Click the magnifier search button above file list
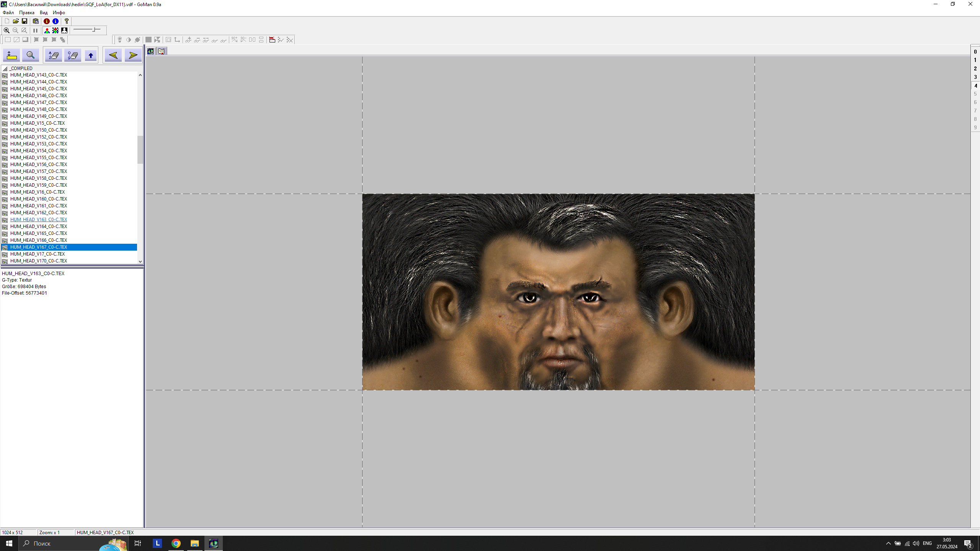The image size is (980, 551). click(x=31, y=55)
